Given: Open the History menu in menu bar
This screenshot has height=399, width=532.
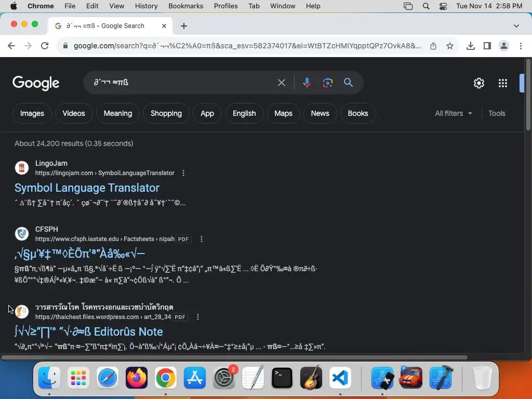Looking at the screenshot, I should [146, 6].
